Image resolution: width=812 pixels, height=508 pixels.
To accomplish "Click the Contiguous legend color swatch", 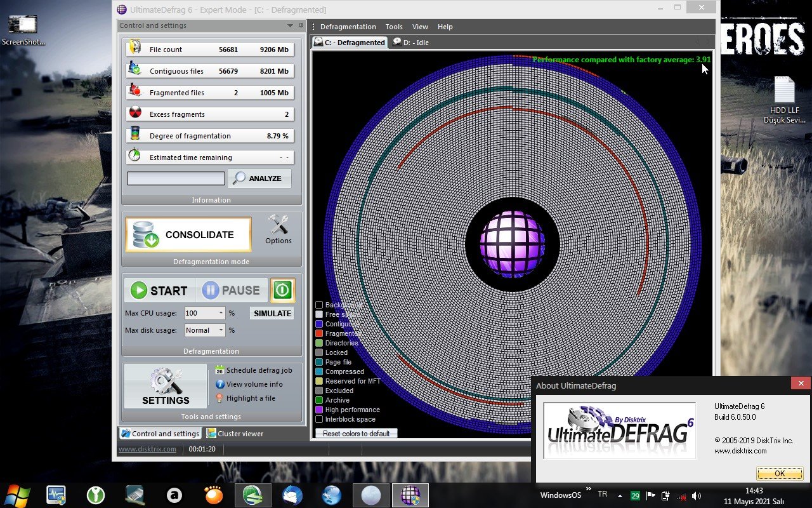I will coord(319,324).
